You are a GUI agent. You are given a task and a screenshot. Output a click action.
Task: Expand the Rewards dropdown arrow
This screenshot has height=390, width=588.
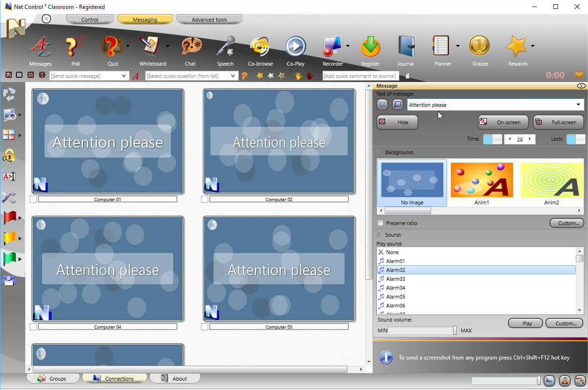pyautogui.click(x=533, y=46)
